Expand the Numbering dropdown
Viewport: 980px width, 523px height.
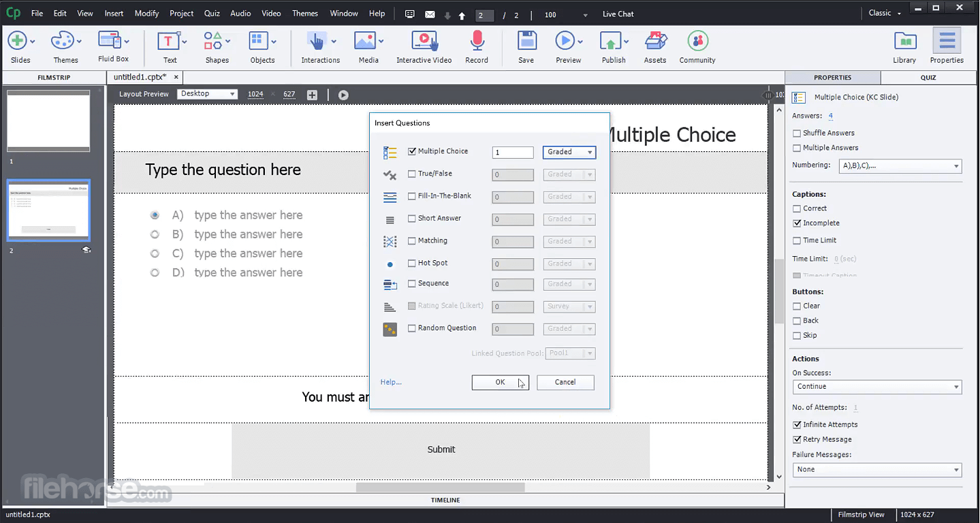(900, 165)
